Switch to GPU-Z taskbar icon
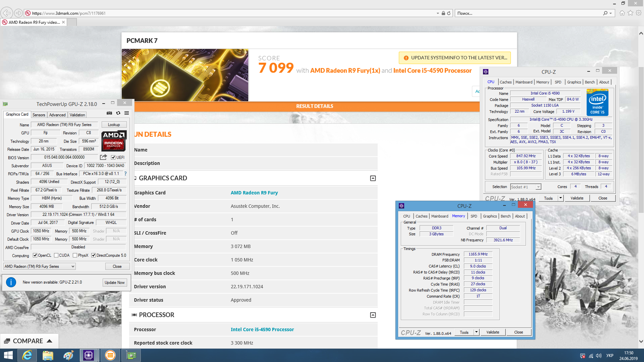Screen dimensions: 644x362 coord(131,355)
